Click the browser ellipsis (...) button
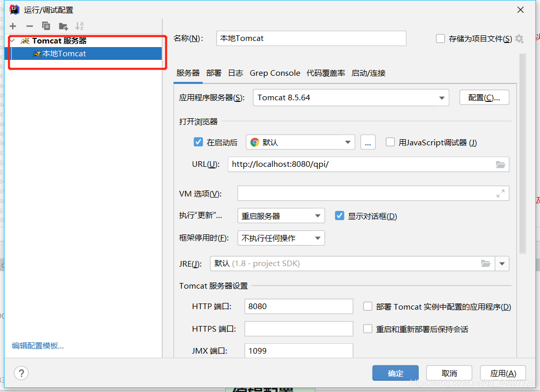Screen dimensions: 540x392 click(368, 142)
